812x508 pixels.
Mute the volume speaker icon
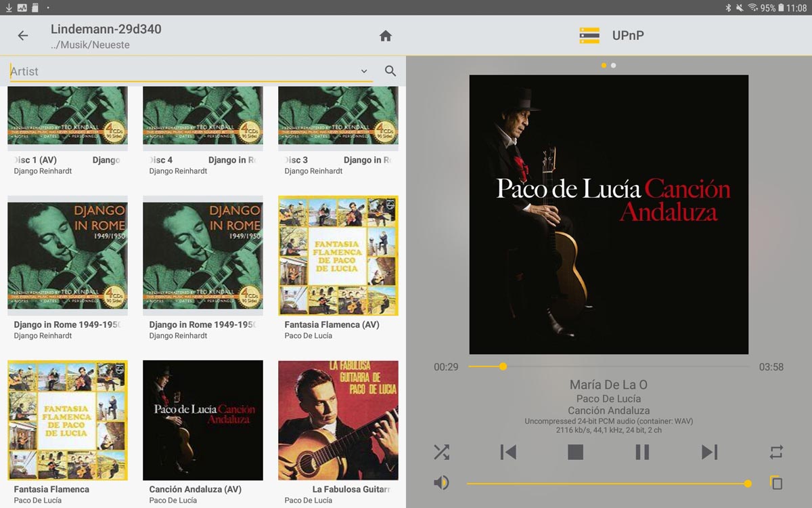(x=441, y=483)
